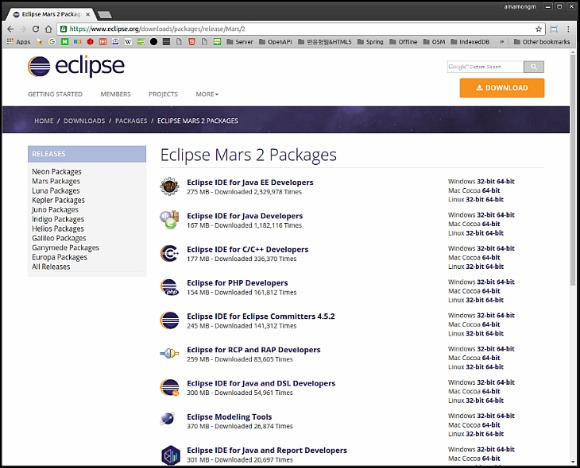The image size is (580, 468).
Task: Click the Google bookmark icon
Action: pos(52,42)
